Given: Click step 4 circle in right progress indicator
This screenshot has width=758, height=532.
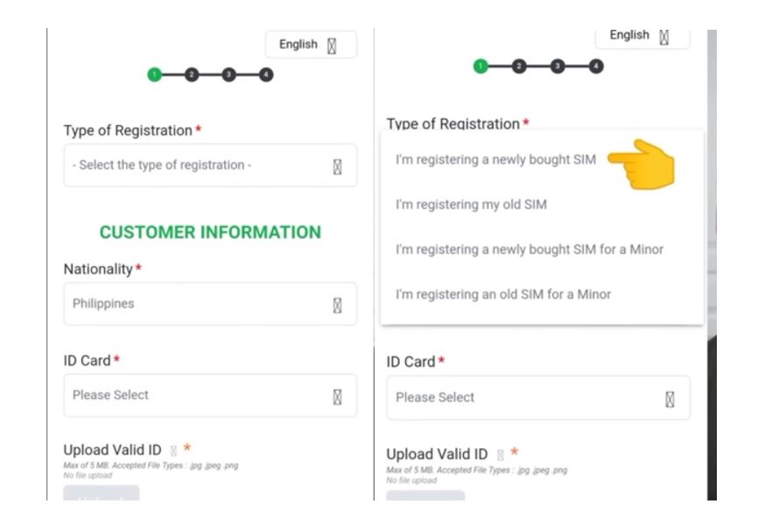Looking at the screenshot, I should point(596,66).
